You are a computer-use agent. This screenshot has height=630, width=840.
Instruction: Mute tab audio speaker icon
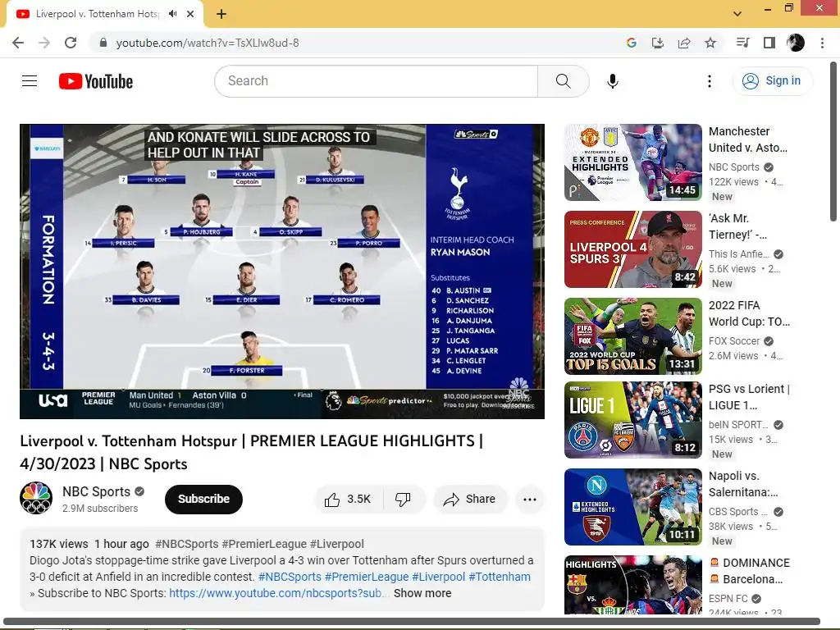172,14
